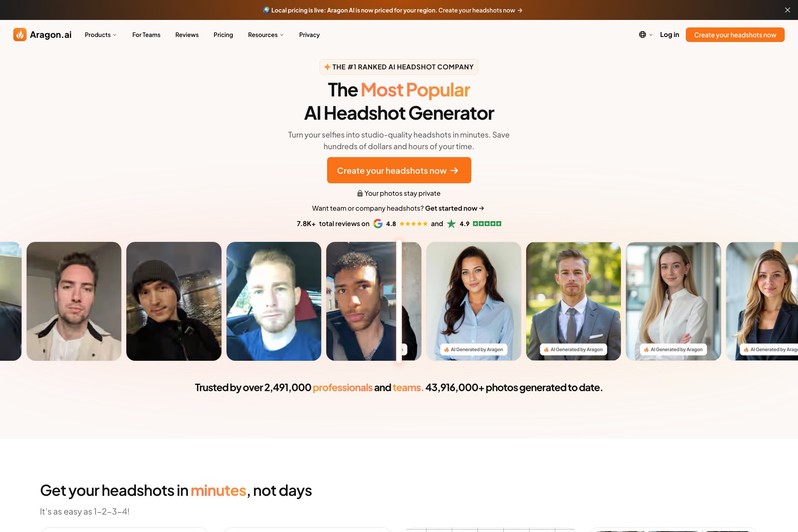Open the For Teams page
This screenshot has width=798, height=532.
pos(146,35)
